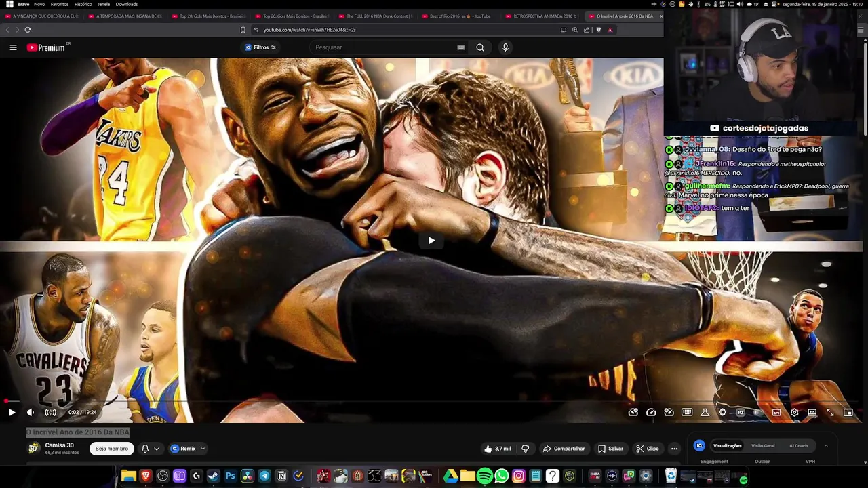Open the Camisa 30 channel avatar
The width and height of the screenshot is (868, 488).
[x=33, y=448]
